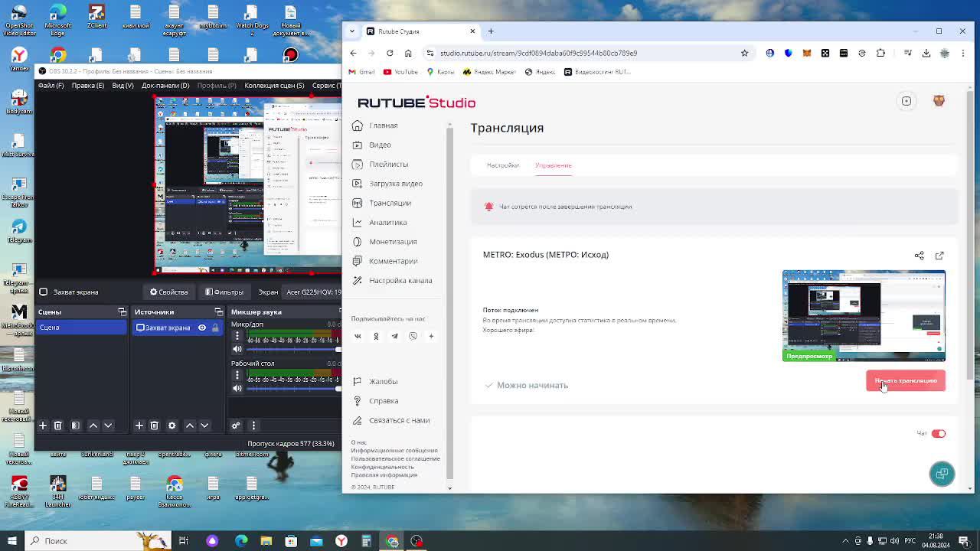Undock the Сцены panel
980x551 pixels.
(122, 311)
